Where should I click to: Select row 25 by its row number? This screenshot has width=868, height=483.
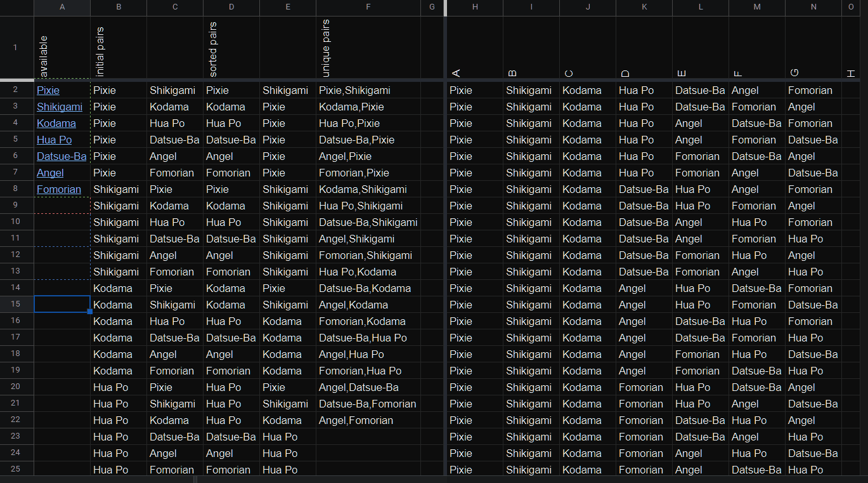[x=16, y=470]
